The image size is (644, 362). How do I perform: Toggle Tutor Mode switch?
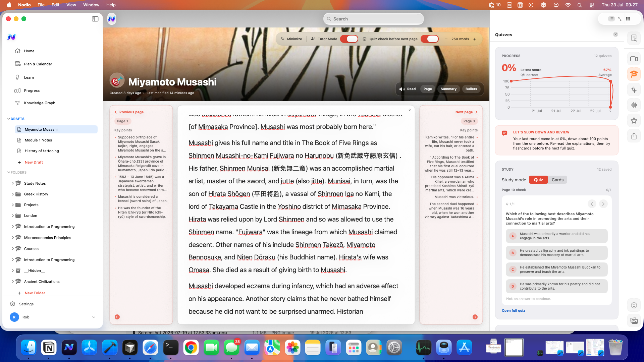point(349,39)
